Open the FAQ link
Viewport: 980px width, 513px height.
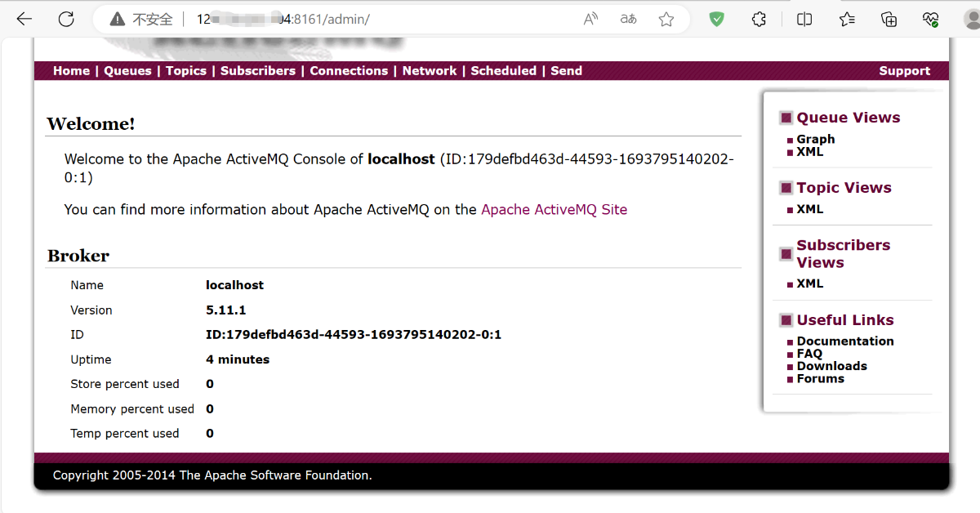[809, 354]
